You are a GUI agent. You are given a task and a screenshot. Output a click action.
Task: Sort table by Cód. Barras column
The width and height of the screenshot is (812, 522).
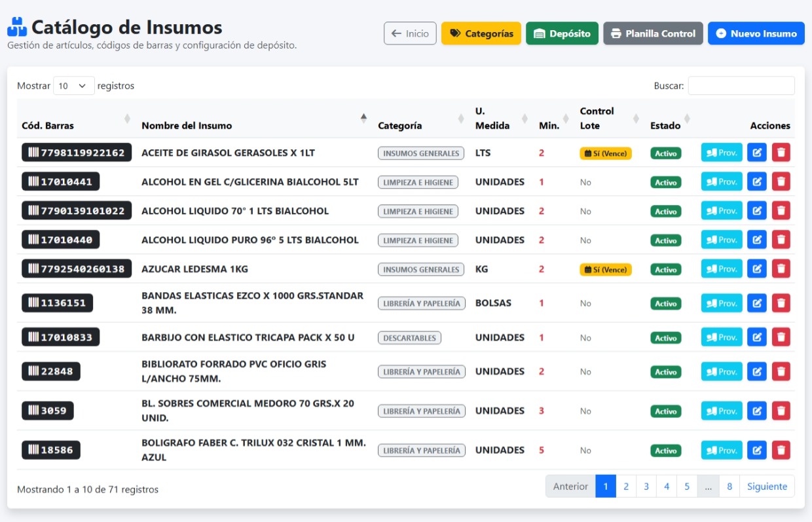pyautogui.click(x=77, y=119)
